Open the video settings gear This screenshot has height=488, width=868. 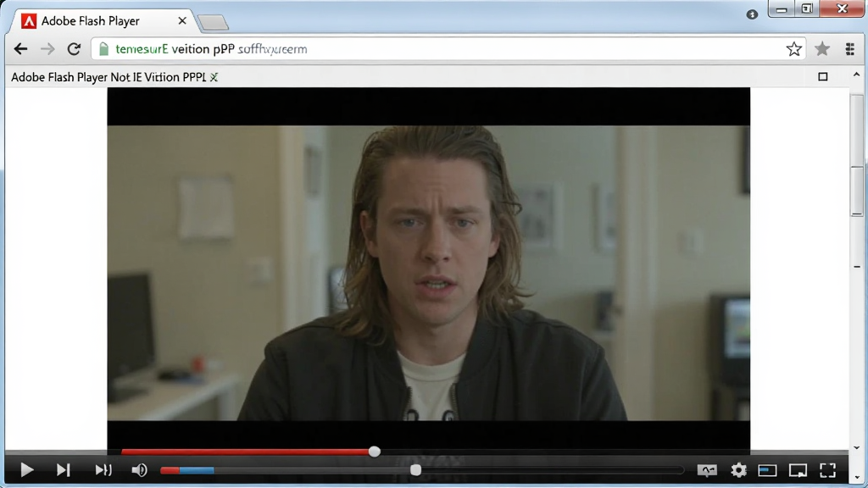click(738, 470)
